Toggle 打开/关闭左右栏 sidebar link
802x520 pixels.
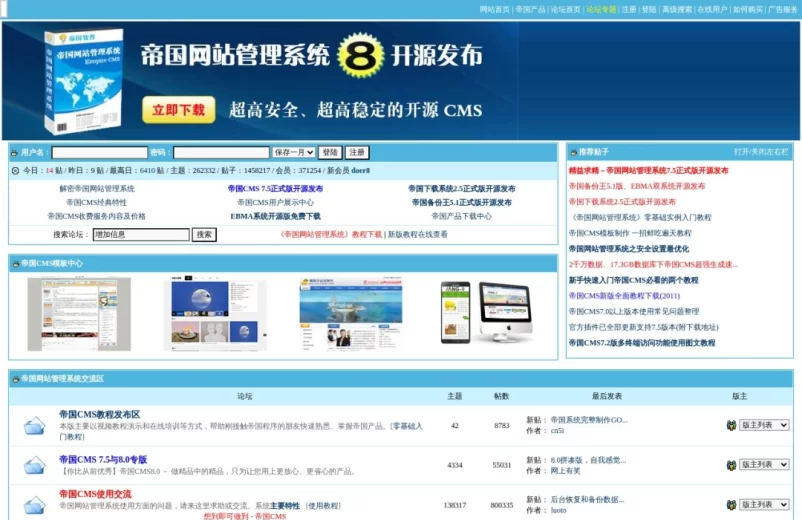pyautogui.click(x=761, y=152)
